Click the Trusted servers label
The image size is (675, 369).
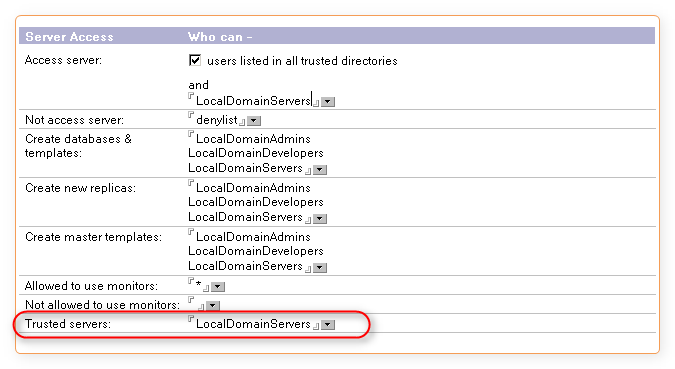click(68, 324)
